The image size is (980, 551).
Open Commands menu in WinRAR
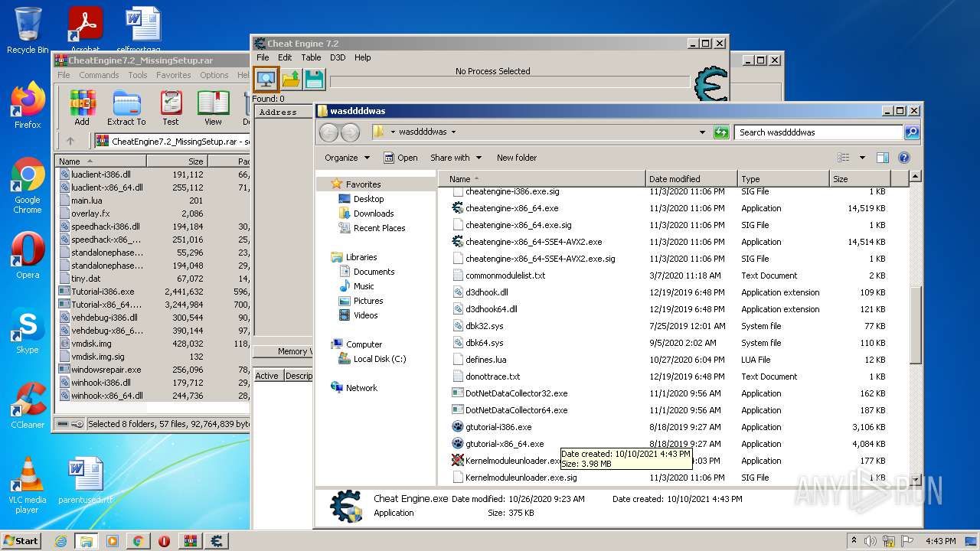[99, 75]
